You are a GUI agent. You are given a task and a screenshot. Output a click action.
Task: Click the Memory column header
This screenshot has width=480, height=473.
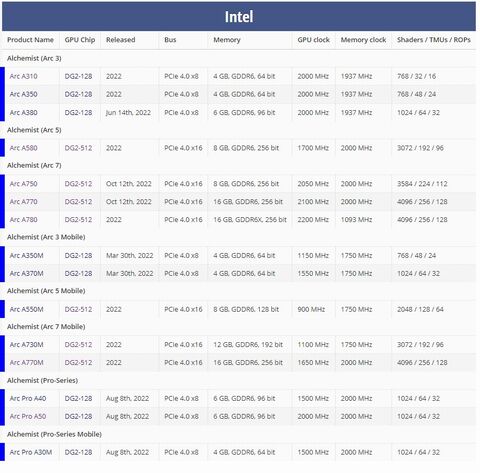[x=227, y=40]
